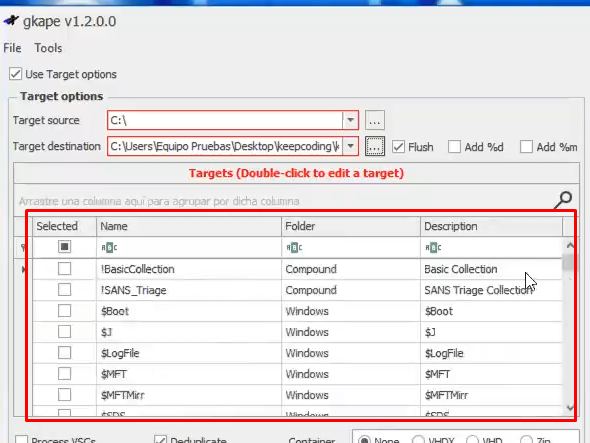This screenshot has width=590, height=443.
Task: Enable the Add %d checkbox
Action: 454,147
